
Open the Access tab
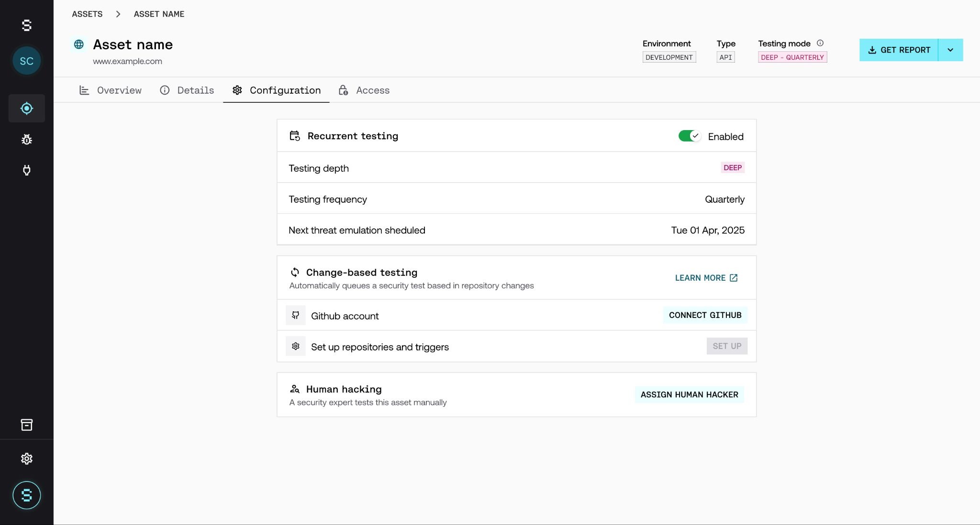pyautogui.click(x=364, y=90)
